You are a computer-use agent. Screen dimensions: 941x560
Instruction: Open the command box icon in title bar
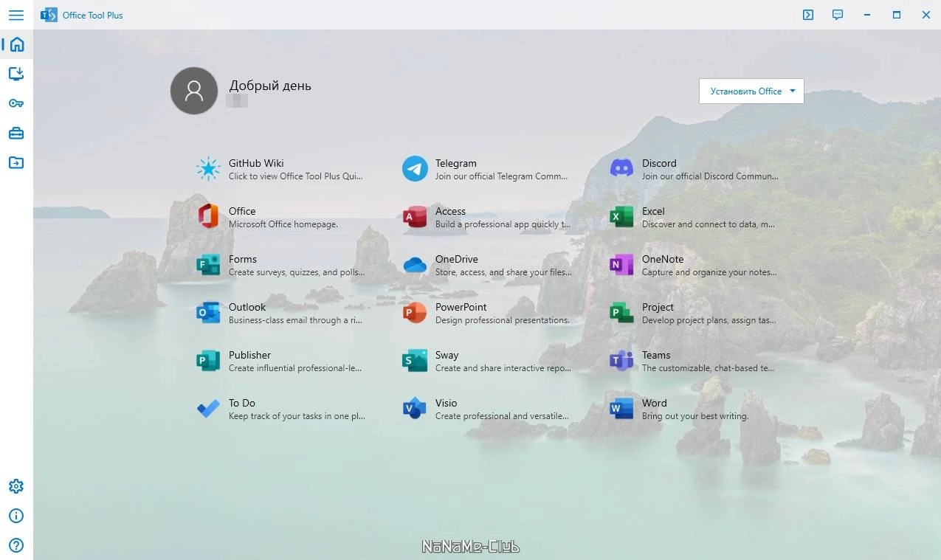click(x=808, y=15)
